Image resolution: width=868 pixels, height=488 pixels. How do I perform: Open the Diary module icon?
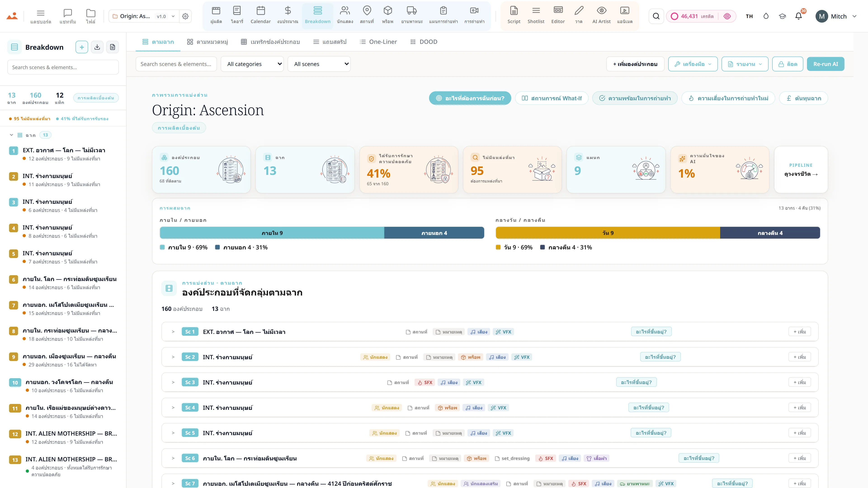(x=237, y=15)
